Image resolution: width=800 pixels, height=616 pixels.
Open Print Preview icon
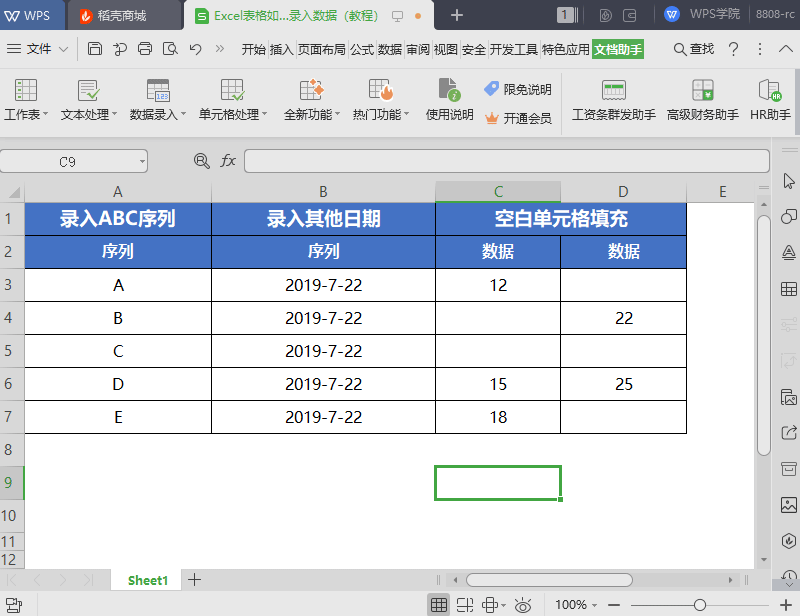[170, 49]
